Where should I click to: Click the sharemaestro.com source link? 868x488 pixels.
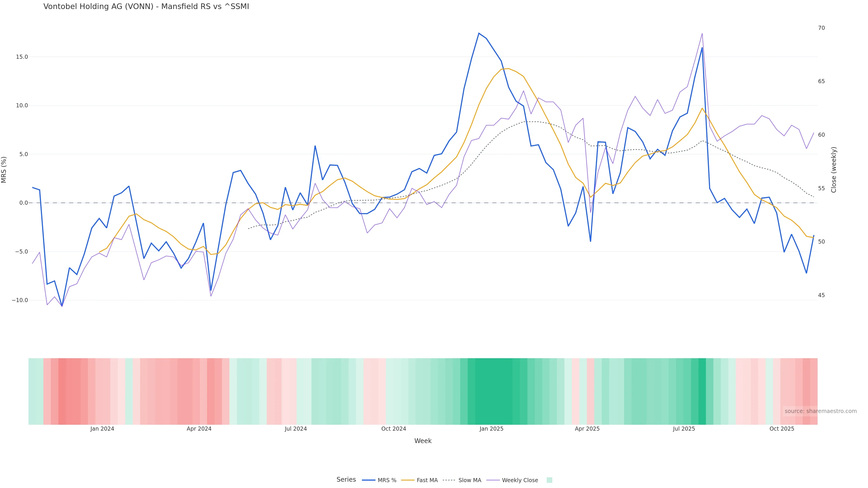[820, 411]
